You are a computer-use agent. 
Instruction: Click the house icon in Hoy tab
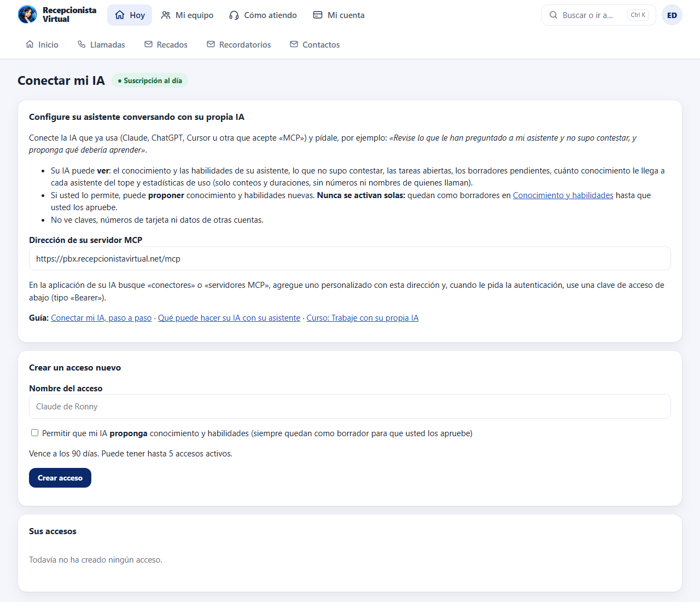pyautogui.click(x=120, y=15)
